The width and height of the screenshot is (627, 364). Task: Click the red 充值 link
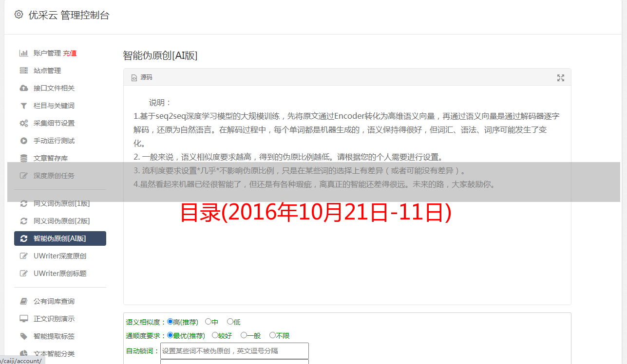70,53
